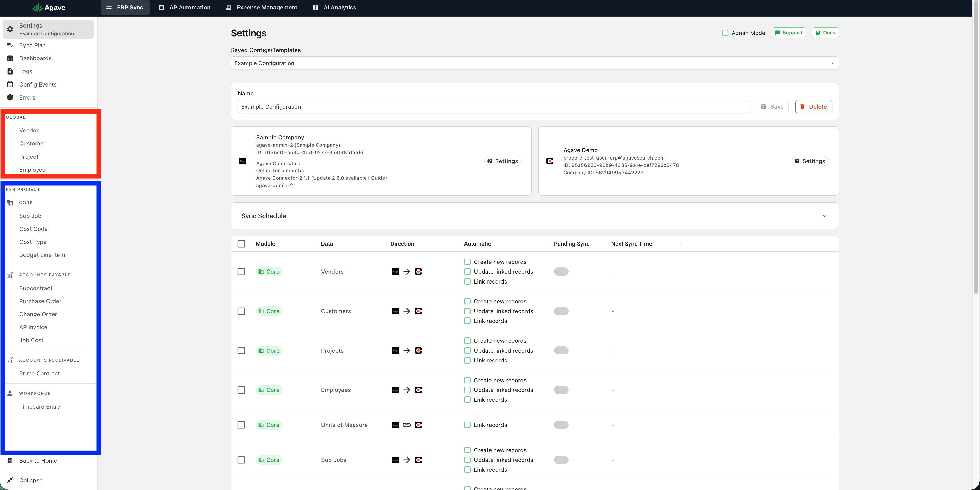Image resolution: width=980 pixels, height=490 pixels.
Task: Click the red Delete button
Action: 813,107
